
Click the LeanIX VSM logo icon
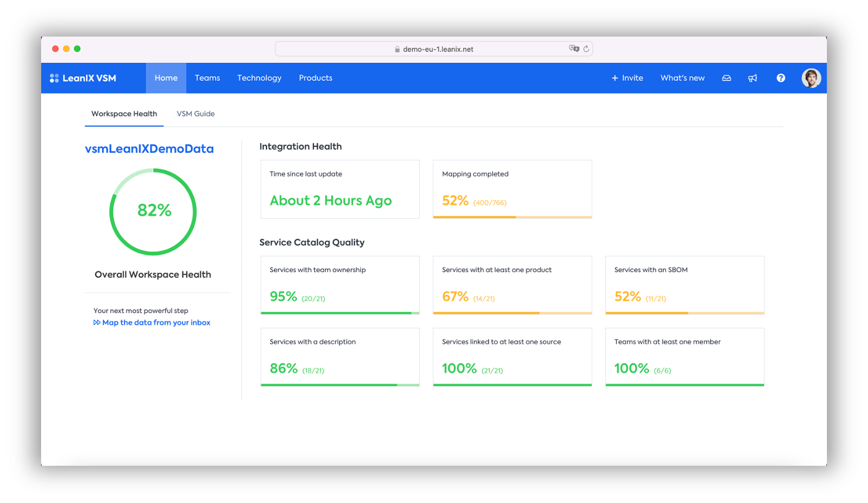54,78
